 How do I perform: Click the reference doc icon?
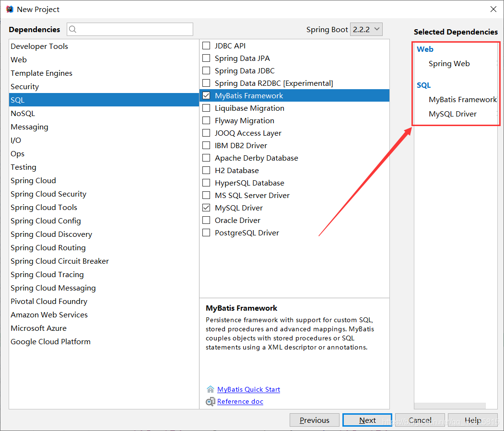point(210,402)
